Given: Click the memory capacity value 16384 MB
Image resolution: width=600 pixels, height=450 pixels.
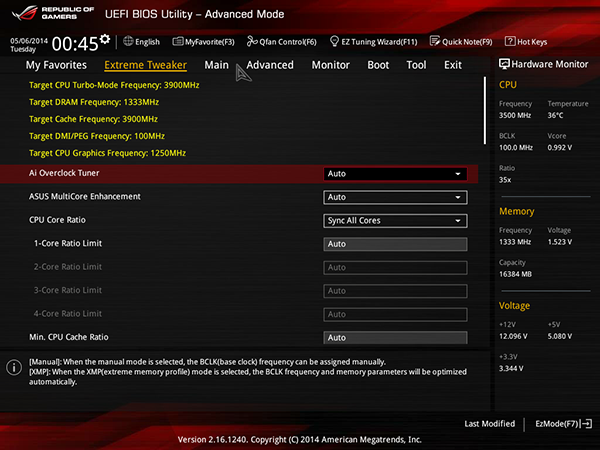Looking at the screenshot, I should tap(515, 274).
